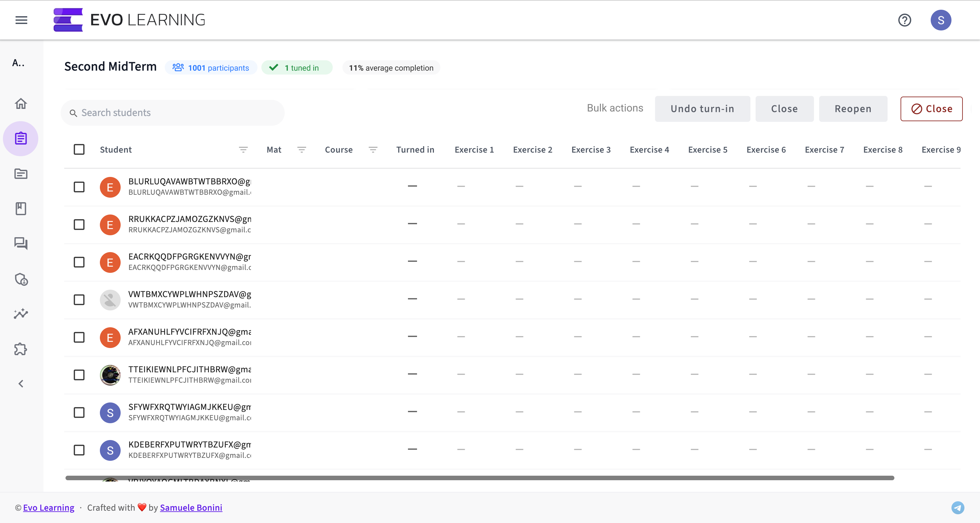Click the home icon in left sidebar
Viewport: 980px width, 523px height.
21,103
